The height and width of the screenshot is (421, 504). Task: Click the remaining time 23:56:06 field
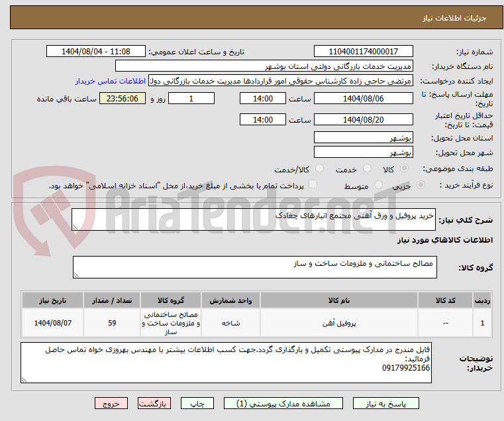(122, 98)
